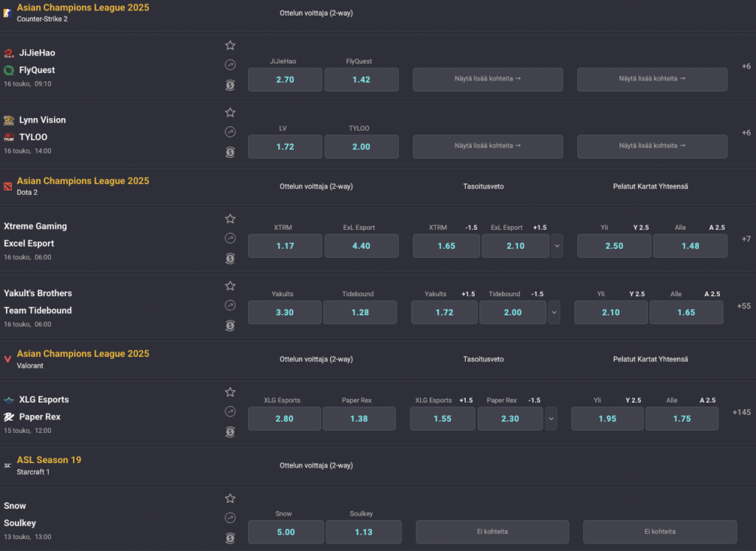The height and width of the screenshot is (551, 756).
Task: Open statistics icon for XLG Esports match
Action: point(230,411)
